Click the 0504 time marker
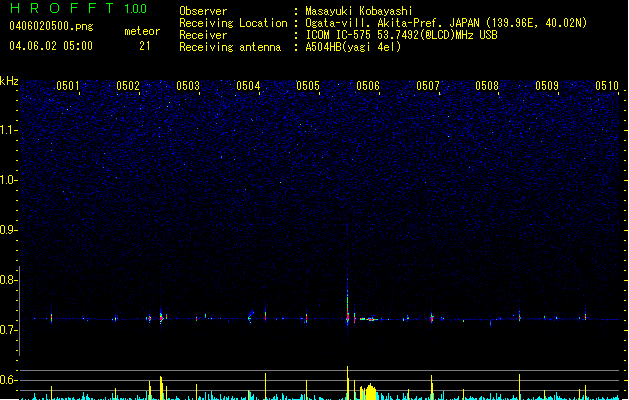 (248, 86)
